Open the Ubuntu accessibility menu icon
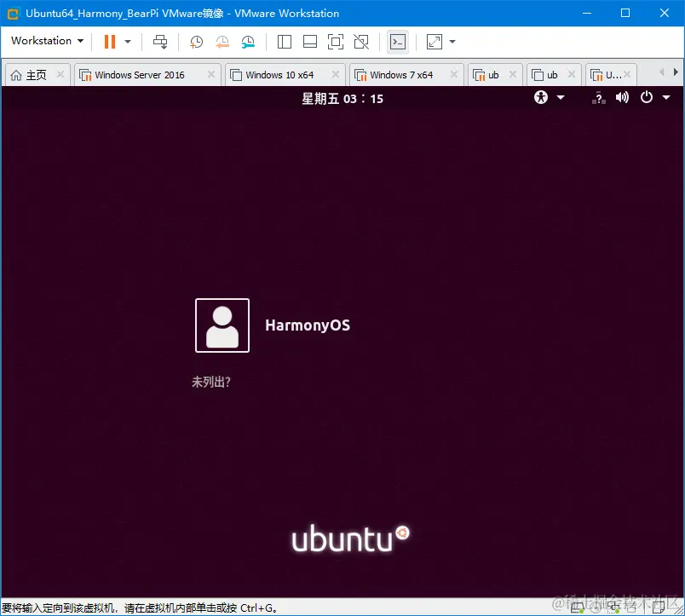 pos(541,97)
